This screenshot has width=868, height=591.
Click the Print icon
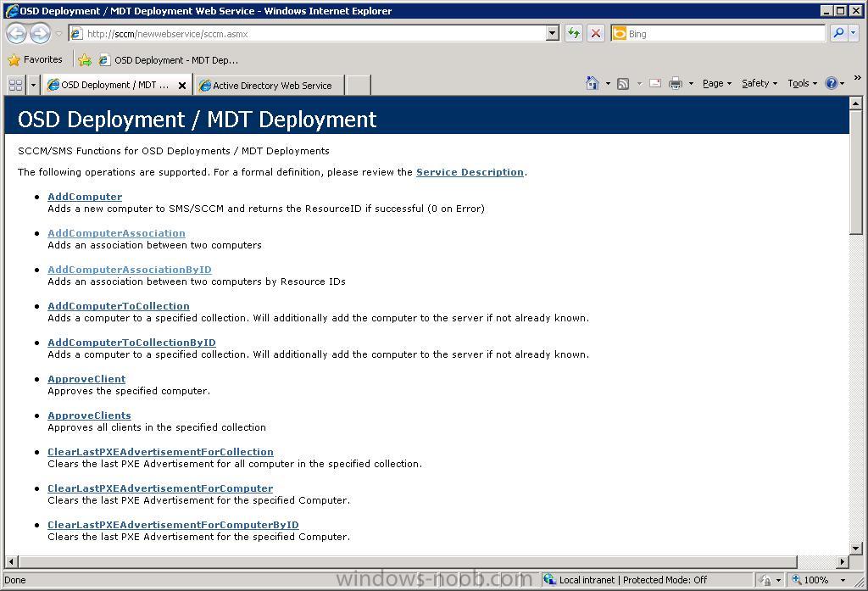(676, 84)
